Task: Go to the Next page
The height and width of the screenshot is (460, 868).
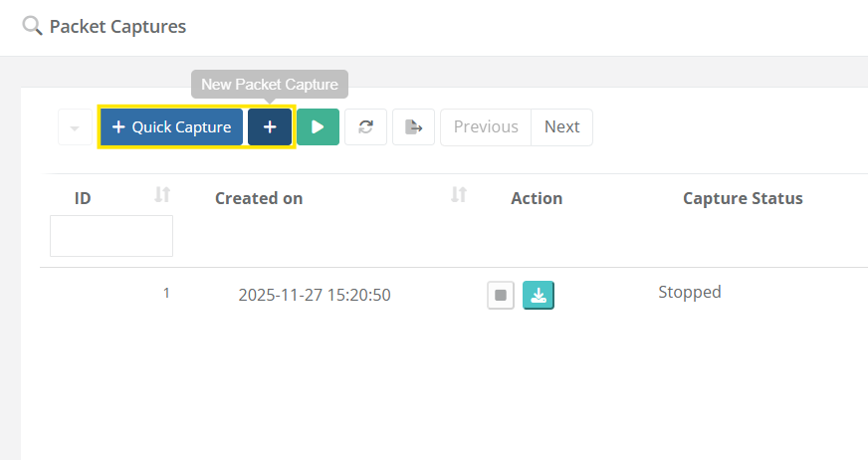Action: click(x=561, y=127)
